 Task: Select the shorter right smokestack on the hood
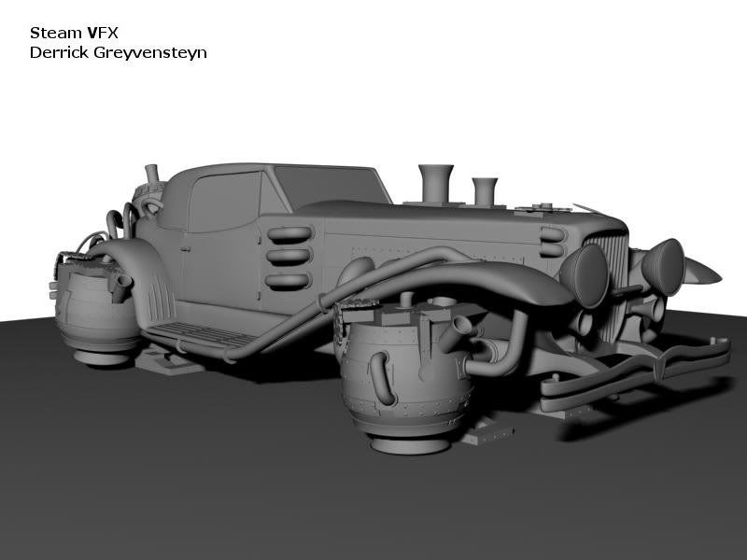pos(485,190)
